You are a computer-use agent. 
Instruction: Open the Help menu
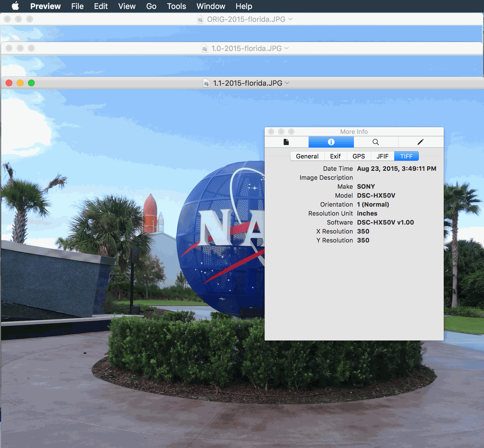click(x=244, y=6)
